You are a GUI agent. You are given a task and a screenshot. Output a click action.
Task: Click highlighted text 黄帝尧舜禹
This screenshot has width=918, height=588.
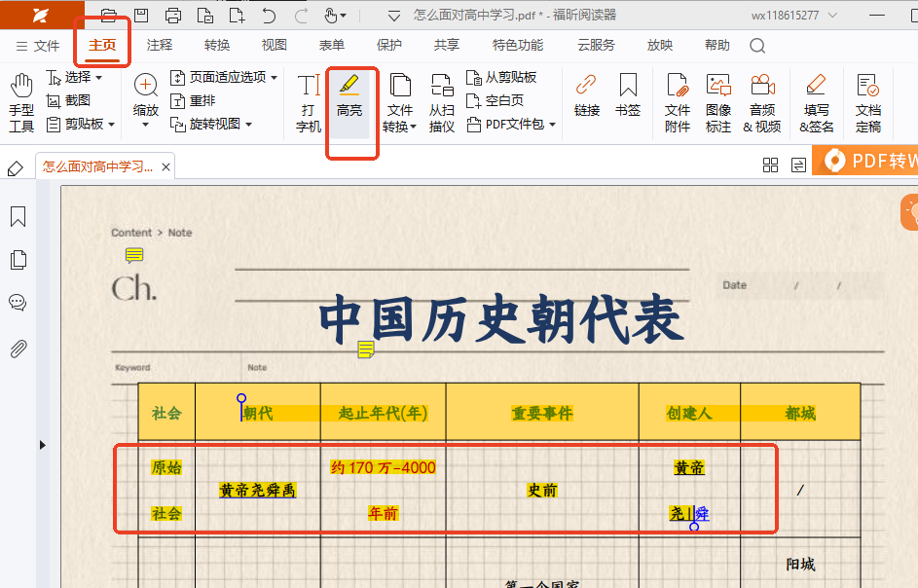(x=258, y=491)
